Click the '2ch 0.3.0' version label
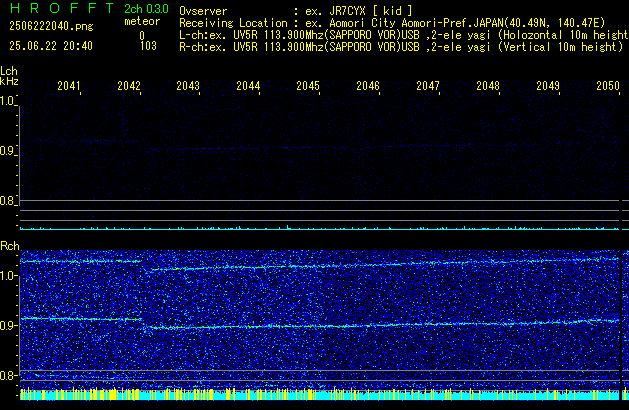Screen dimensions: 629x410 pyautogui.click(x=146, y=9)
